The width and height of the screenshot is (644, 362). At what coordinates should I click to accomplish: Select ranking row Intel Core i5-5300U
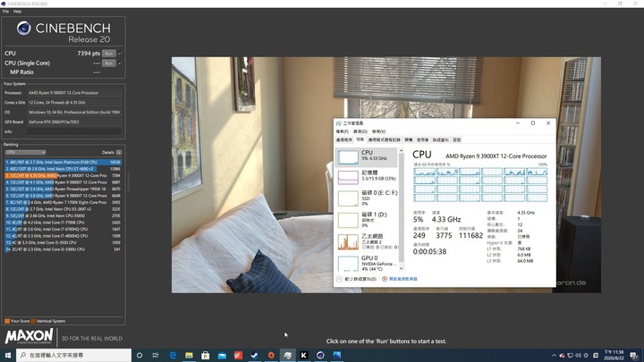coord(63,249)
